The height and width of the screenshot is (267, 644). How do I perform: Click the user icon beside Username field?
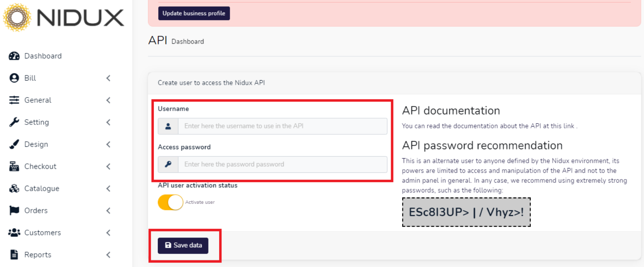(168, 126)
